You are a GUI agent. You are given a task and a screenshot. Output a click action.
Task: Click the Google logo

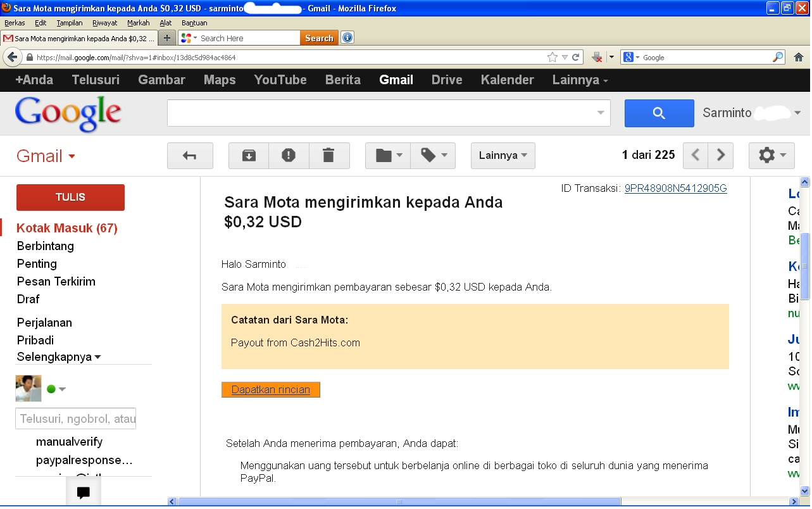click(x=68, y=114)
